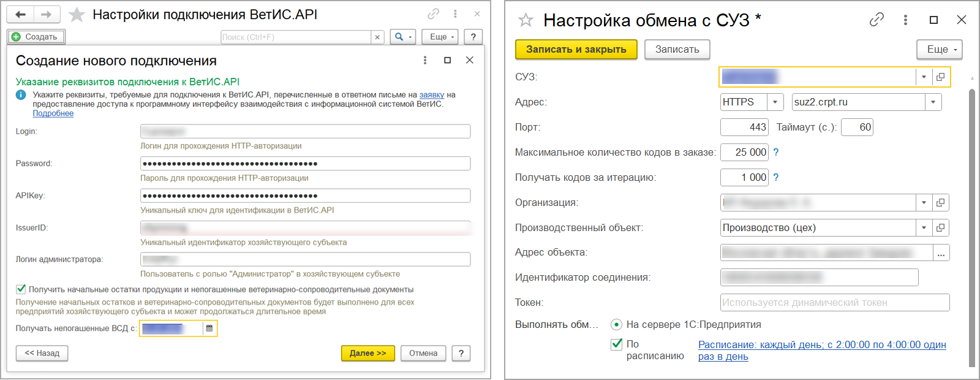
Task: Copy link icon in СУЗ window header
Action: [x=876, y=20]
